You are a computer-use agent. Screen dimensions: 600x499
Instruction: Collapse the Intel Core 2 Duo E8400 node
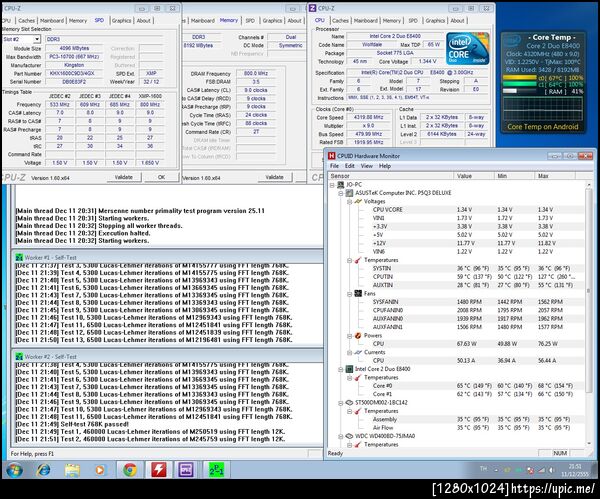point(341,369)
